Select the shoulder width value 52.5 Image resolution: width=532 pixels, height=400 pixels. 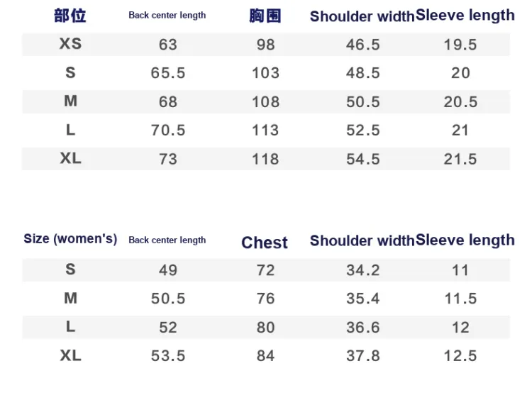coord(362,130)
